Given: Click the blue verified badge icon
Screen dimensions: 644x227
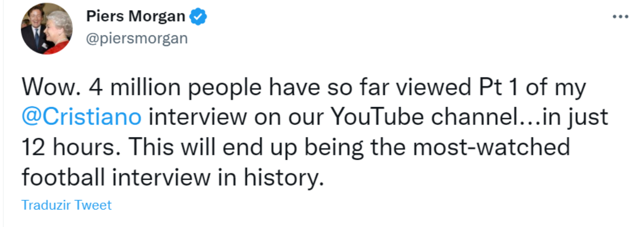Looking at the screenshot, I should pyautogui.click(x=198, y=17).
